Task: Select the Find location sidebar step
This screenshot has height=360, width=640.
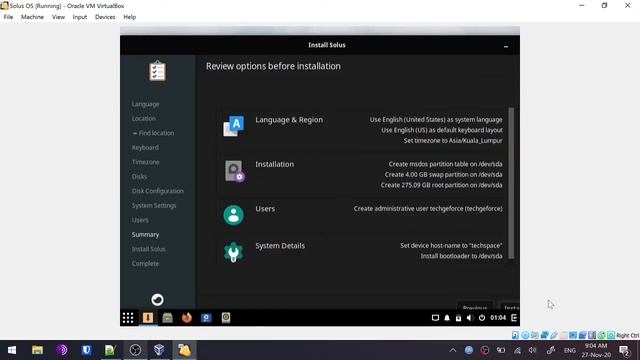Action: pyautogui.click(x=153, y=133)
